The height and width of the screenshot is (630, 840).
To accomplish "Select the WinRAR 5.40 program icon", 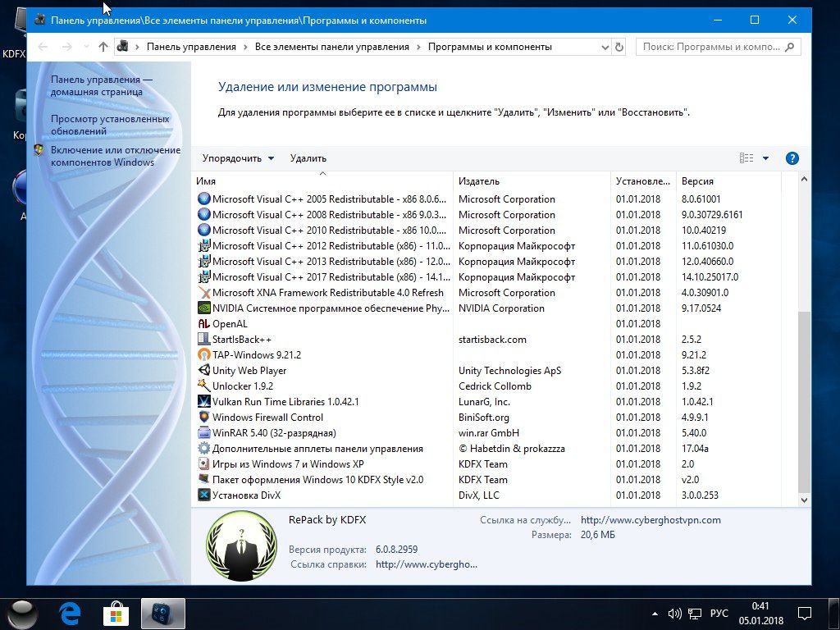I will tap(204, 433).
